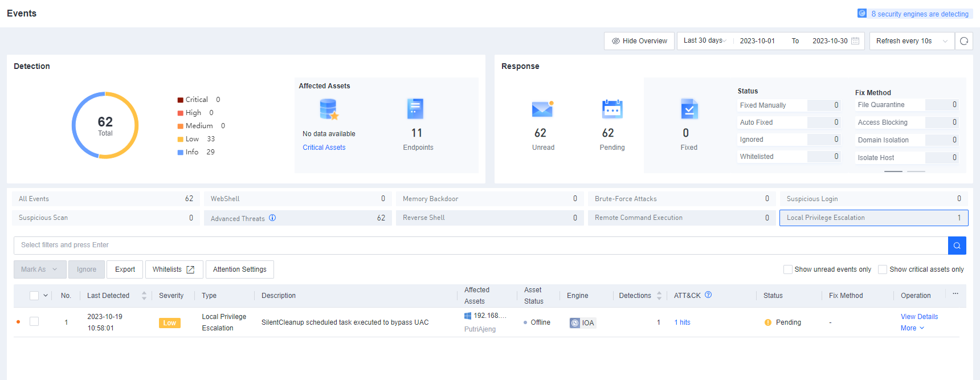
Task: Click the Fixed checkmark document icon
Action: (689, 108)
